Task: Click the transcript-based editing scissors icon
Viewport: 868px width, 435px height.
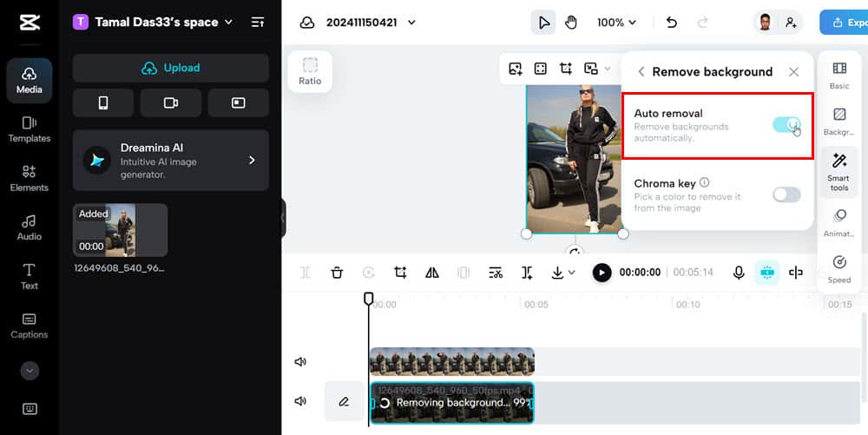Action: pos(496,273)
